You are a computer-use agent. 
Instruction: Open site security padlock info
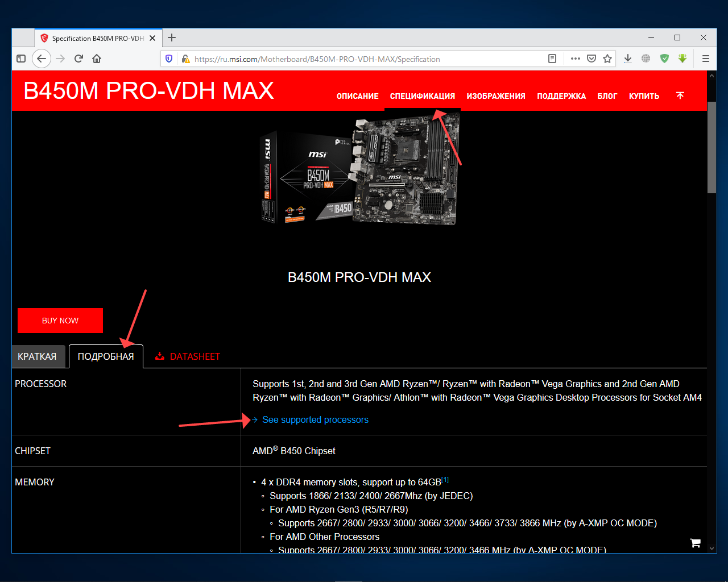point(185,59)
